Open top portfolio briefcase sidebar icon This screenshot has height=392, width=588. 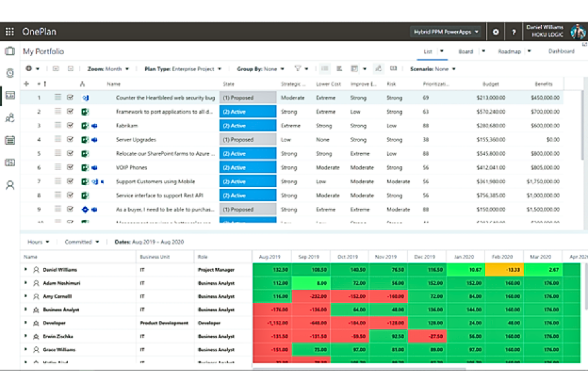10,51
